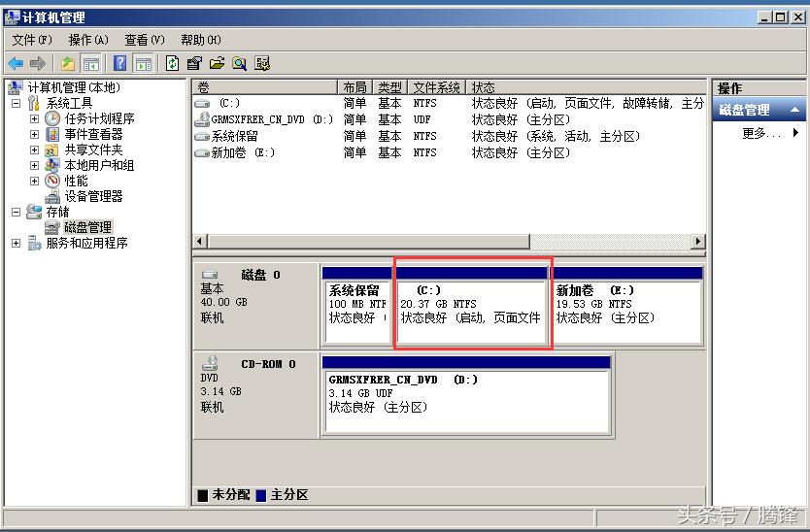This screenshot has width=810, height=532.
Task: Open the 操作(A) menu
Action: point(88,40)
